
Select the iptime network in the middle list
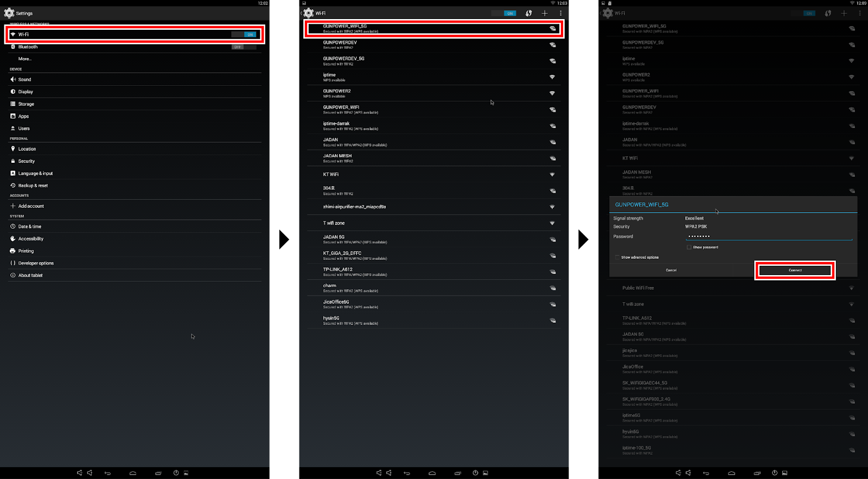tap(434, 77)
